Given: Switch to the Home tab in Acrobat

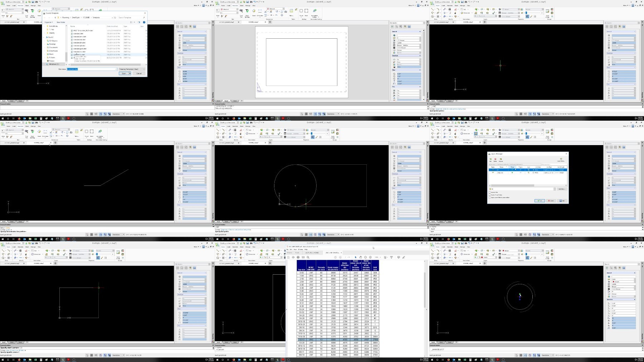Looking at the screenshot, I should [289, 253].
